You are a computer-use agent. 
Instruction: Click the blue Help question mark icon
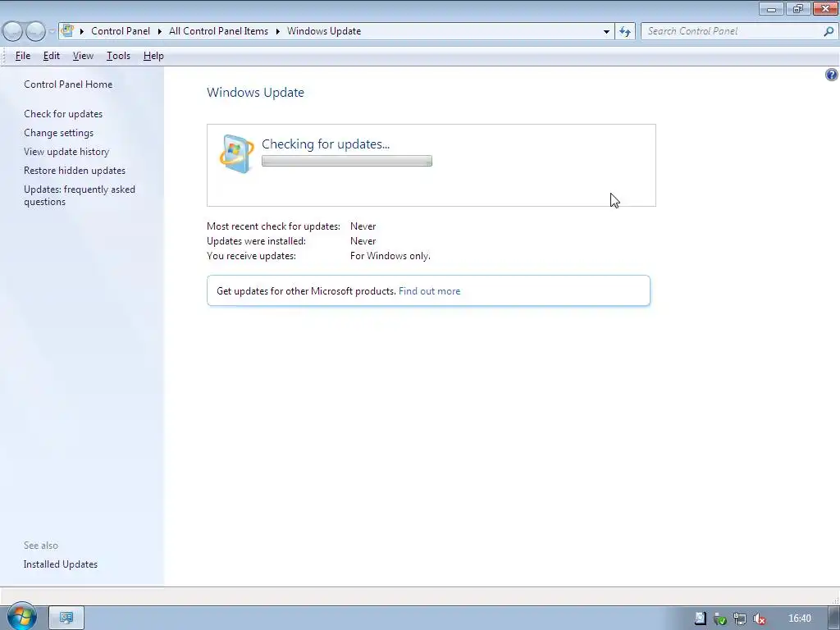(x=832, y=75)
